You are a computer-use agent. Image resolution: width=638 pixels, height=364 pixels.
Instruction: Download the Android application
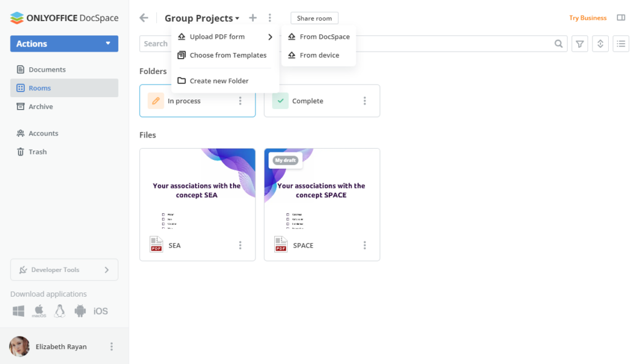pyautogui.click(x=80, y=310)
